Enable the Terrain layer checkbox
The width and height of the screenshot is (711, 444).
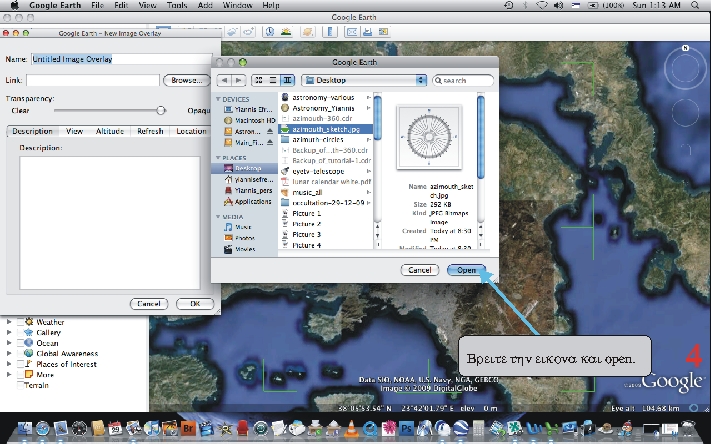click(20, 385)
